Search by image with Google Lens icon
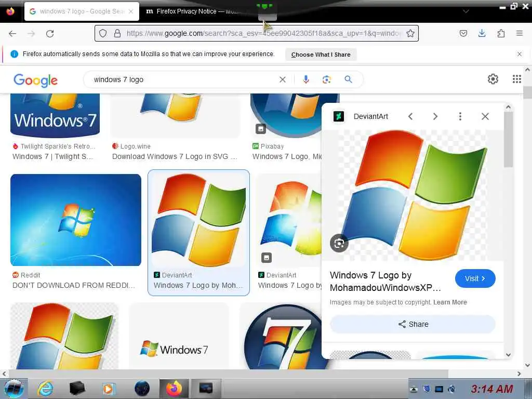 click(326, 79)
